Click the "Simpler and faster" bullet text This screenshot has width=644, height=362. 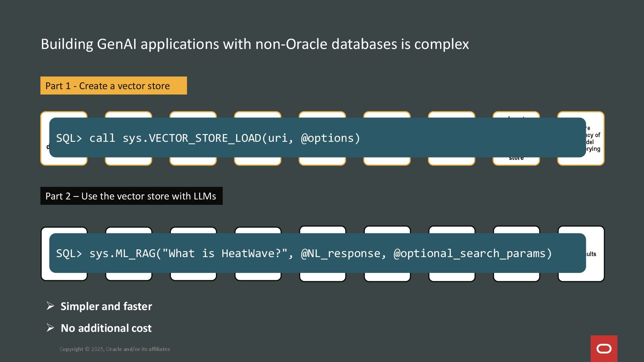click(x=106, y=306)
